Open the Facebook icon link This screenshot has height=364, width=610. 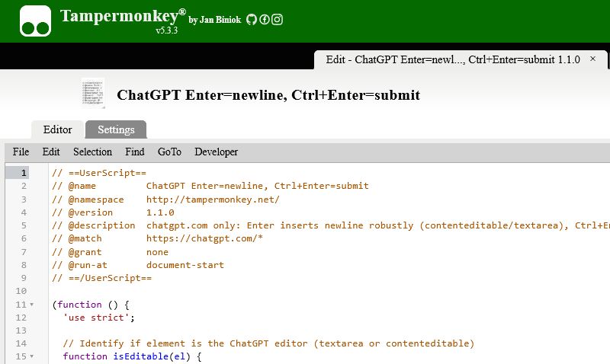[264, 20]
